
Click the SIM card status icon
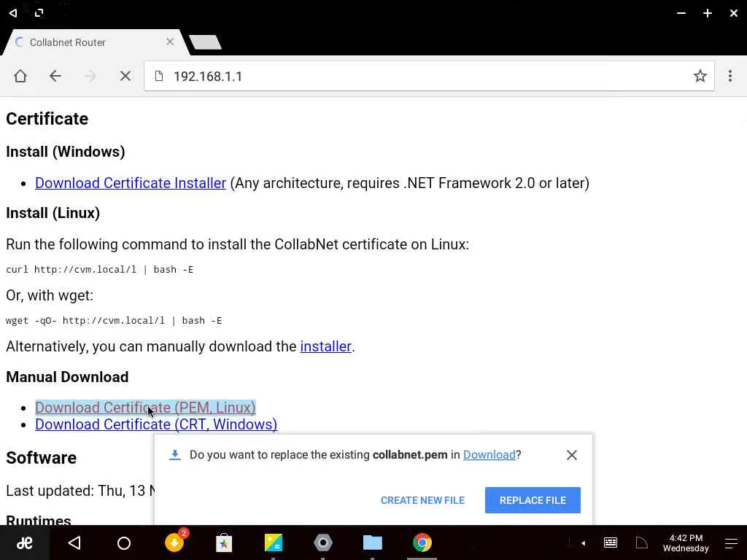642,542
